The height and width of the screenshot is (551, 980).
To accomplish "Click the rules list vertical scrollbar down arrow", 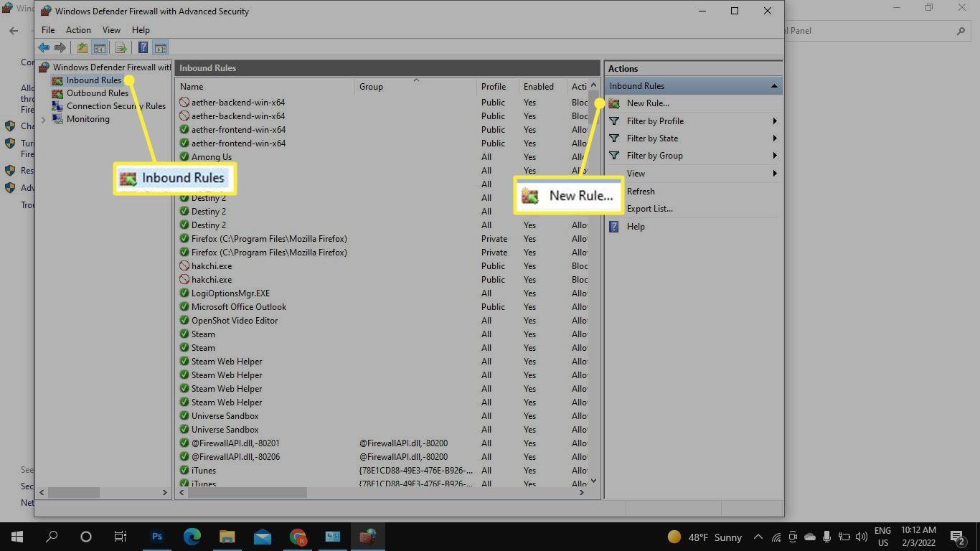I will tap(594, 481).
